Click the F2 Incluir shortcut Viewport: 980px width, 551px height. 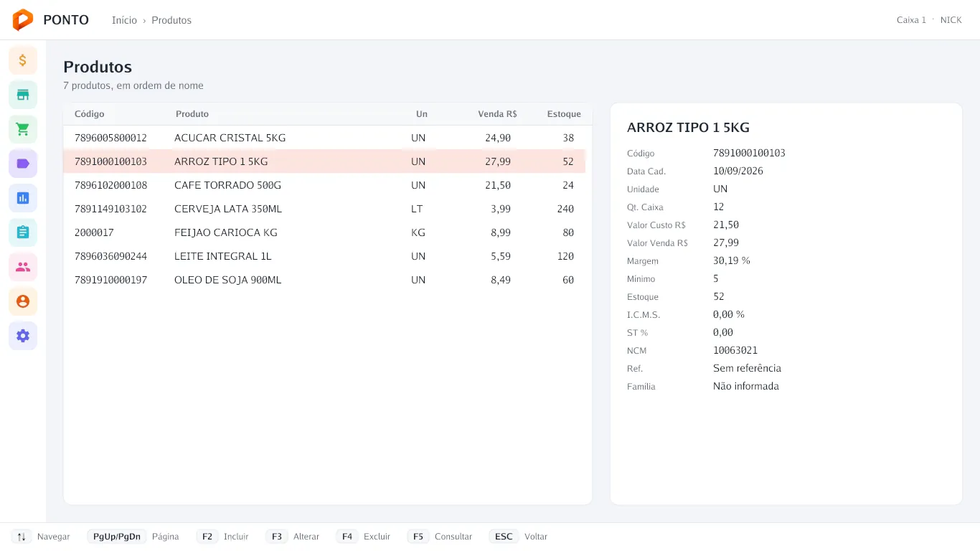(x=222, y=537)
